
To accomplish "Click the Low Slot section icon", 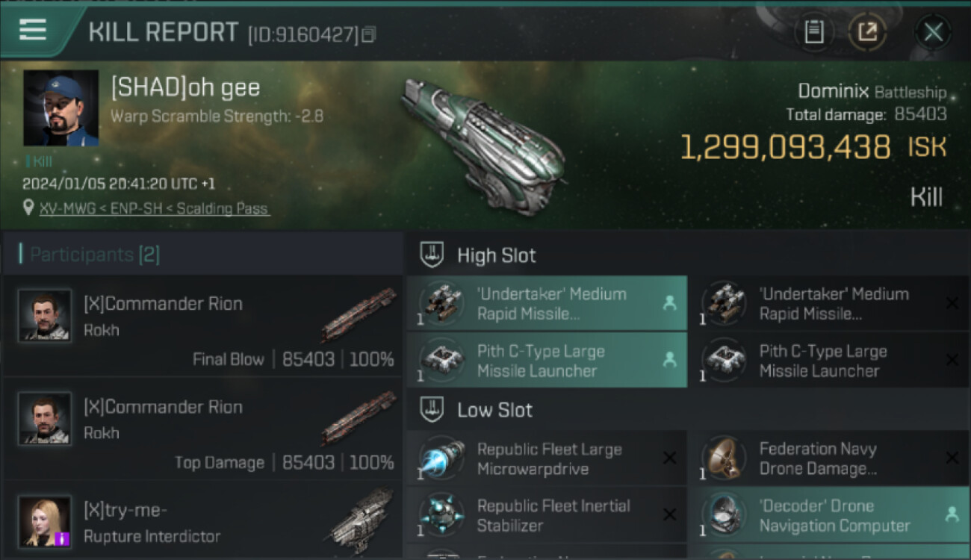I will tap(432, 410).
